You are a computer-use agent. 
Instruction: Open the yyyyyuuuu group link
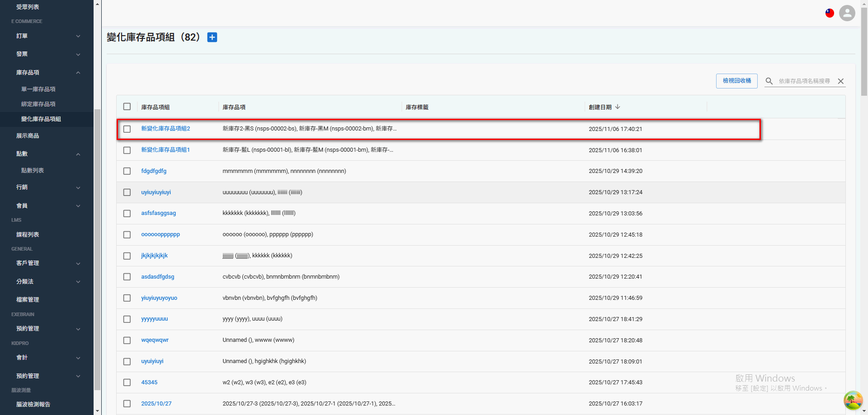click(x=155, y=319)
